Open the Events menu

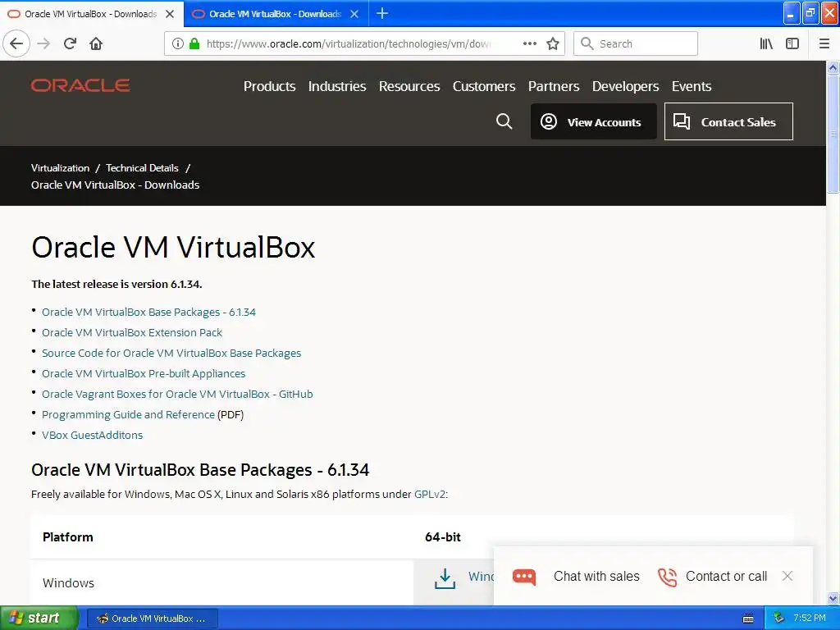coord(691,86)
